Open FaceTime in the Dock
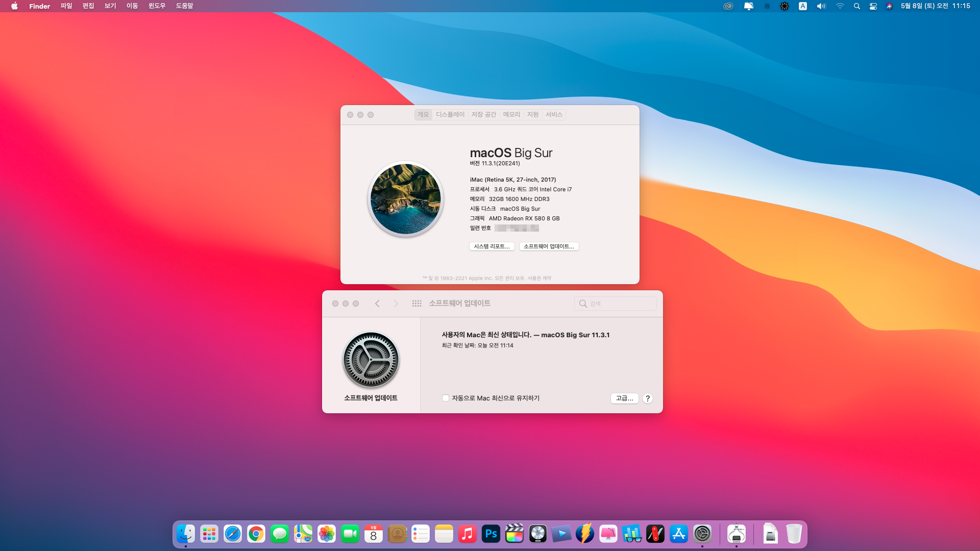The image size is (980, 551). click(350, 534)
